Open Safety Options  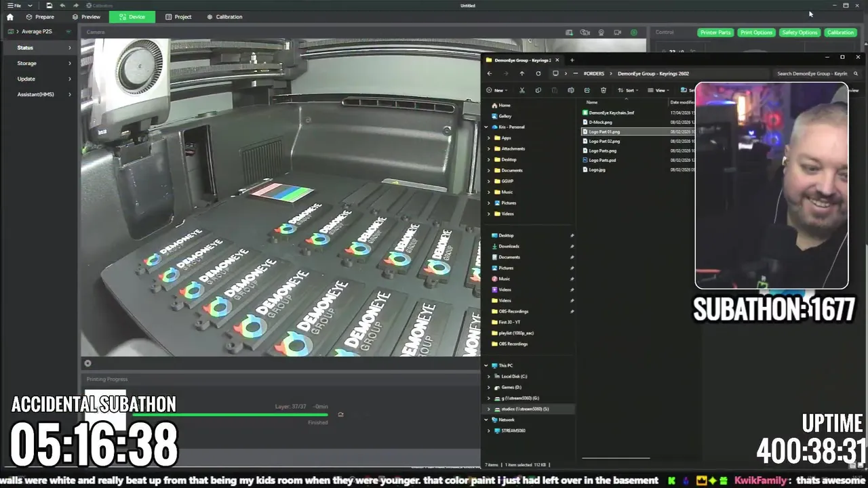coord(799,33)
